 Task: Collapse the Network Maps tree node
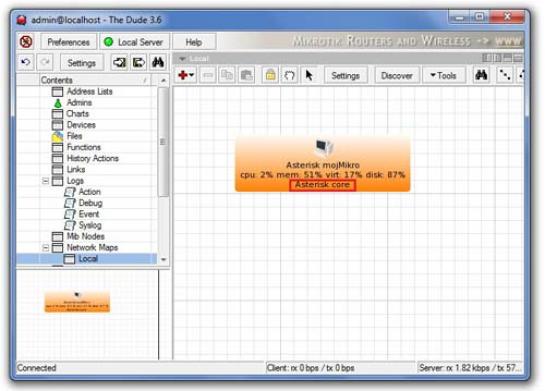click(x=45, y=247)
